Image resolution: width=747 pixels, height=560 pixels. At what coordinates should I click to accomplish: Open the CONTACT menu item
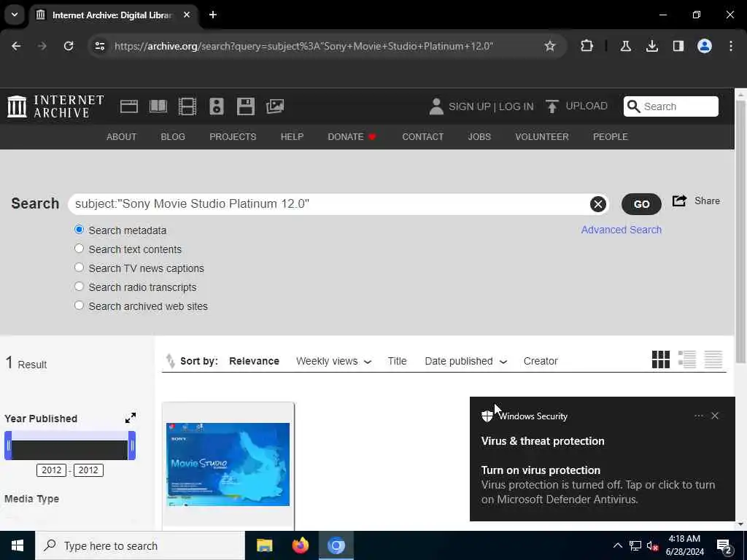coord(422,137)
